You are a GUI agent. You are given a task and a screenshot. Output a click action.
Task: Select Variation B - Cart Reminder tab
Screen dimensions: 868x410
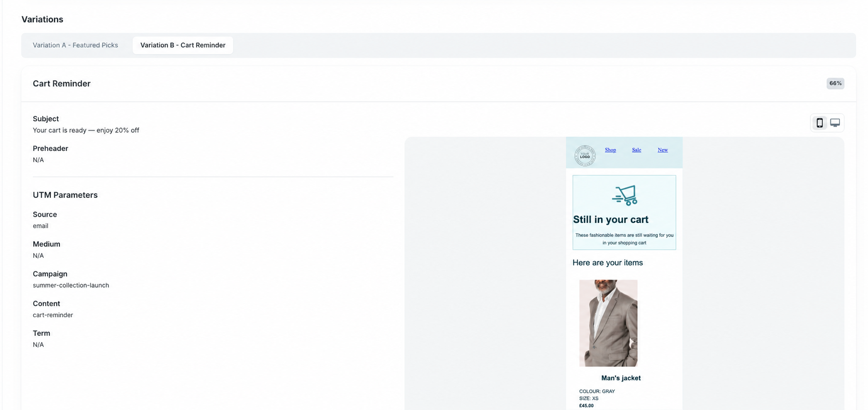183,45
